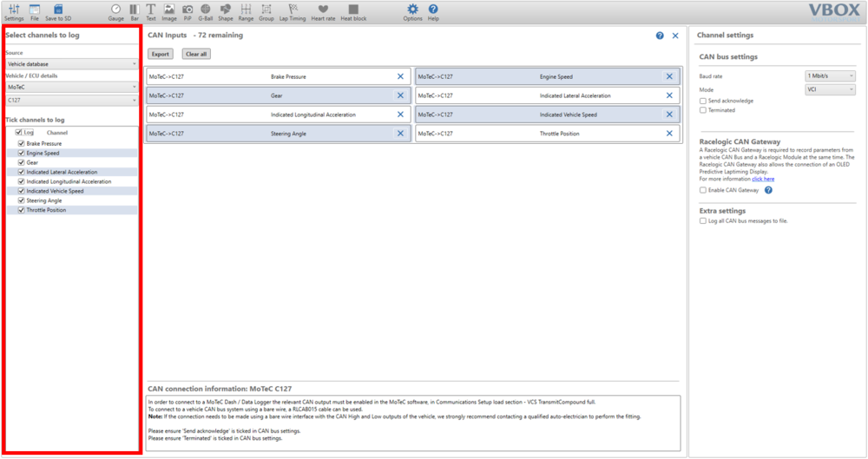Add a G-Ball element
This screenshot has width=868, height=459.
(206, 12)
